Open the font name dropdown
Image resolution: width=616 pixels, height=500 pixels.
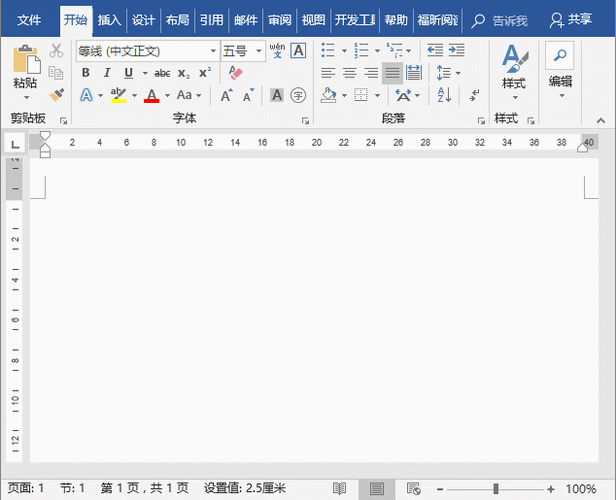pyautogui.click(x=213, y=51)
